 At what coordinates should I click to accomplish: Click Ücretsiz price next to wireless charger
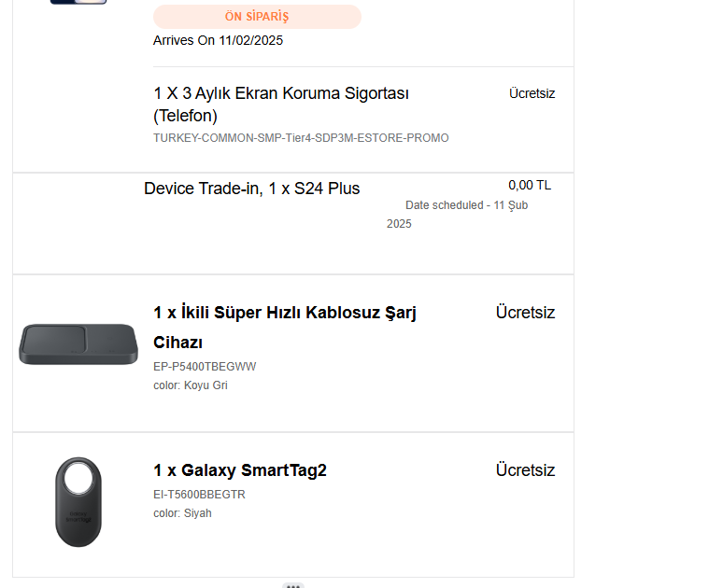pyautogui.click(x=525, y=312)
